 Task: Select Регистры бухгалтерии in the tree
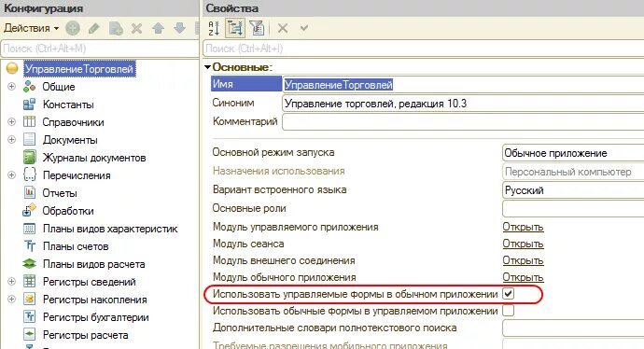[96, 317]
